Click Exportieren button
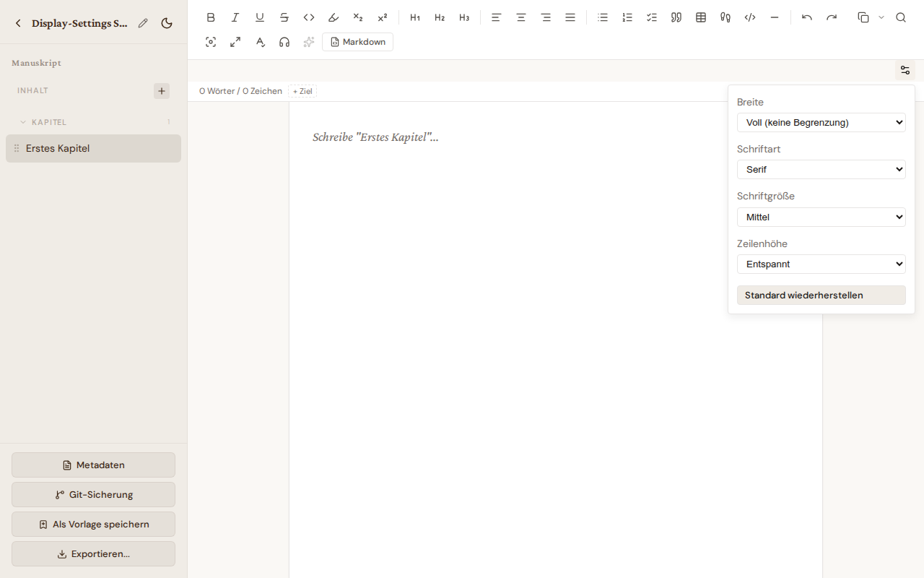924x578 pixels. pyautogui.click(x=93, y=554)
